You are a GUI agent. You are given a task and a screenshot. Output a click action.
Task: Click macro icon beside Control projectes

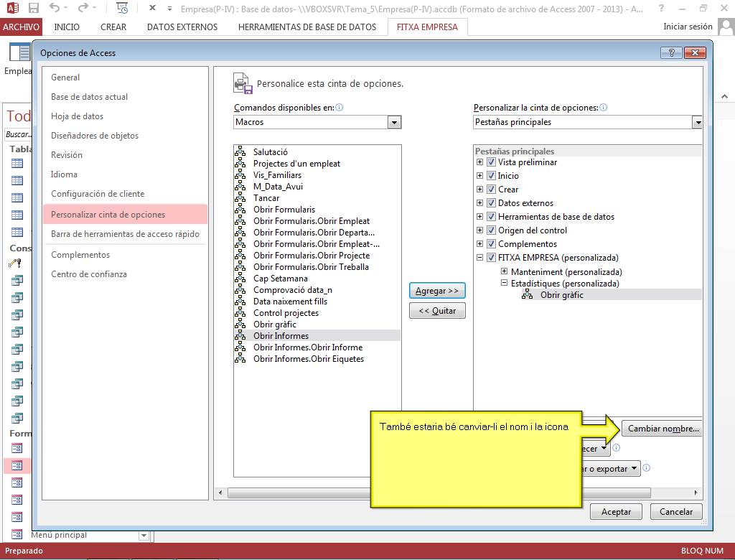click(240, 312)
